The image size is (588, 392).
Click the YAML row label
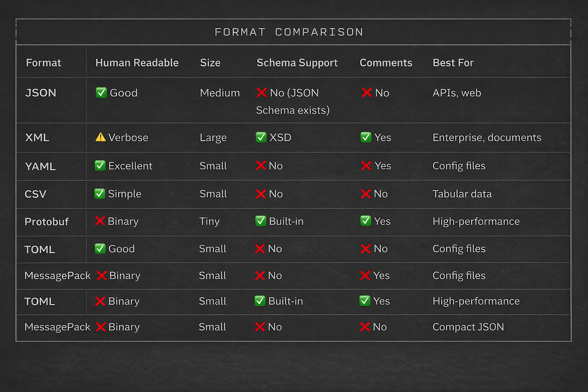click(40, 166)
